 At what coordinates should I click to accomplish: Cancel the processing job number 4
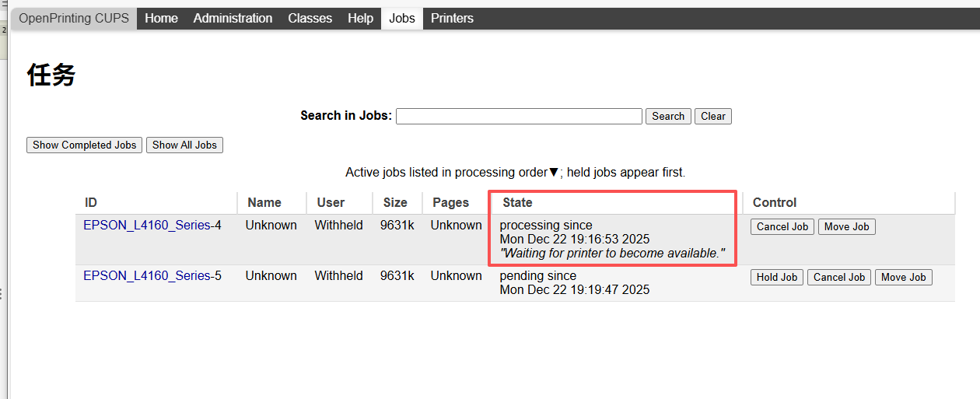click(782, 226)
